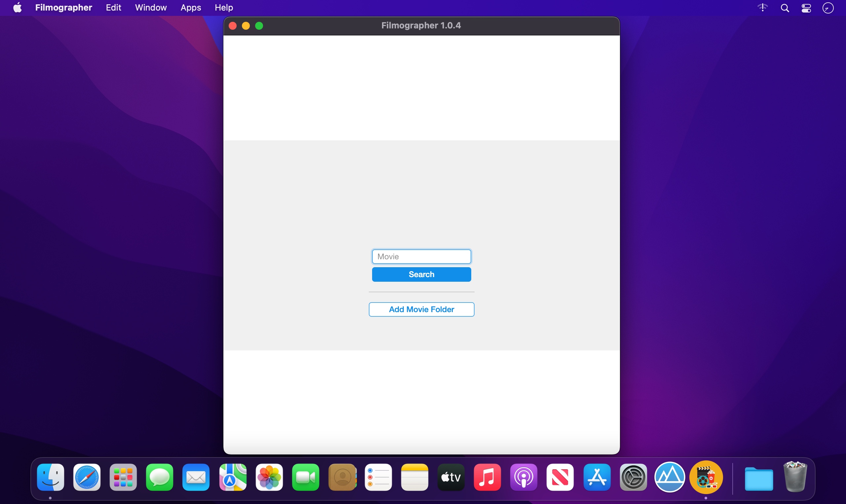The width and height of the screenshot is (846, 504).
Task: Open the Apps menu
Action: pos(191,8)
